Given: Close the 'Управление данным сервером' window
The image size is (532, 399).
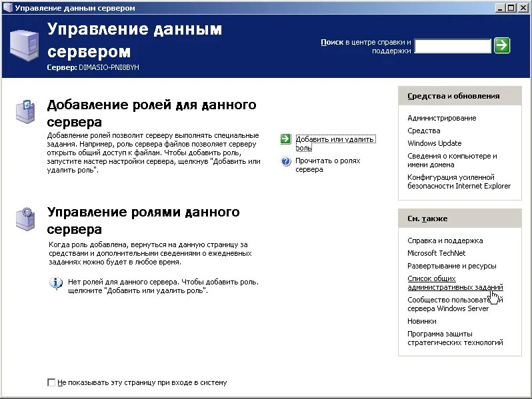Looking at the screenshot, I should tap(523, 7).
